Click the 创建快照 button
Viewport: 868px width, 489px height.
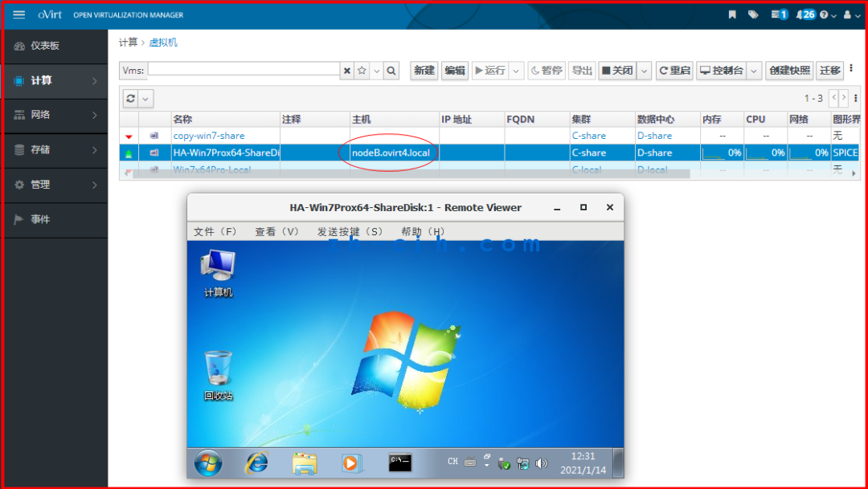[x=789, y=71]
